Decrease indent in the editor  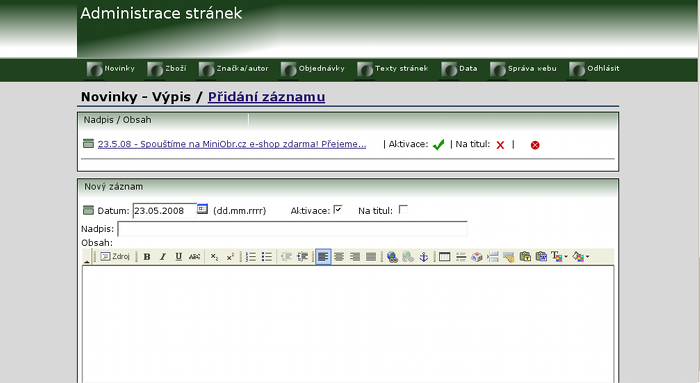click(286, 257)
